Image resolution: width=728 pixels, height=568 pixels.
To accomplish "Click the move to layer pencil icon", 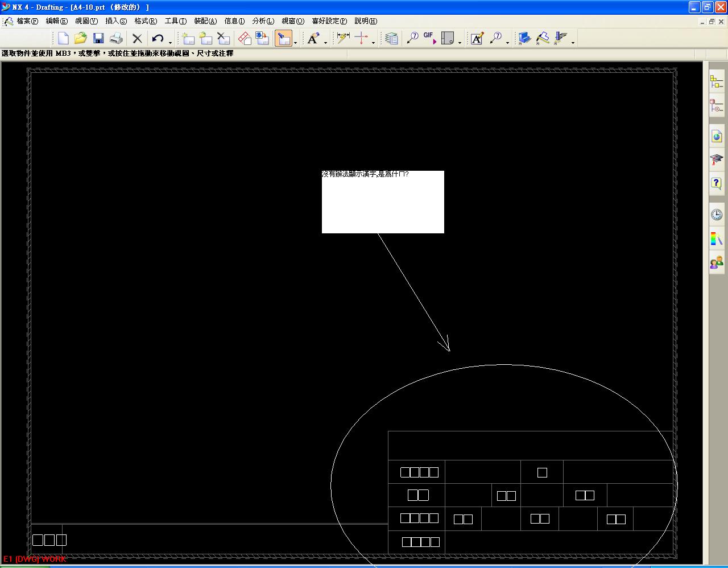I will click(543, 38).
